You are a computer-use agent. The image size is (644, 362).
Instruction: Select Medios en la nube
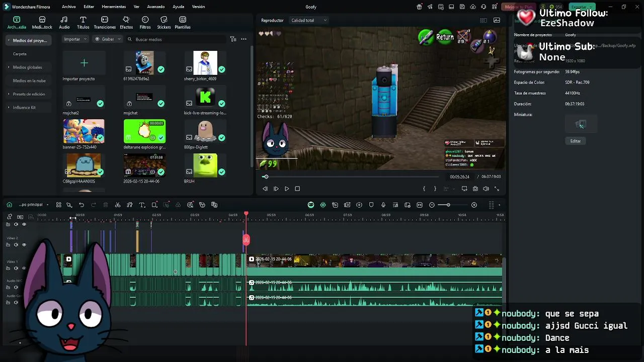pos(29,80)
